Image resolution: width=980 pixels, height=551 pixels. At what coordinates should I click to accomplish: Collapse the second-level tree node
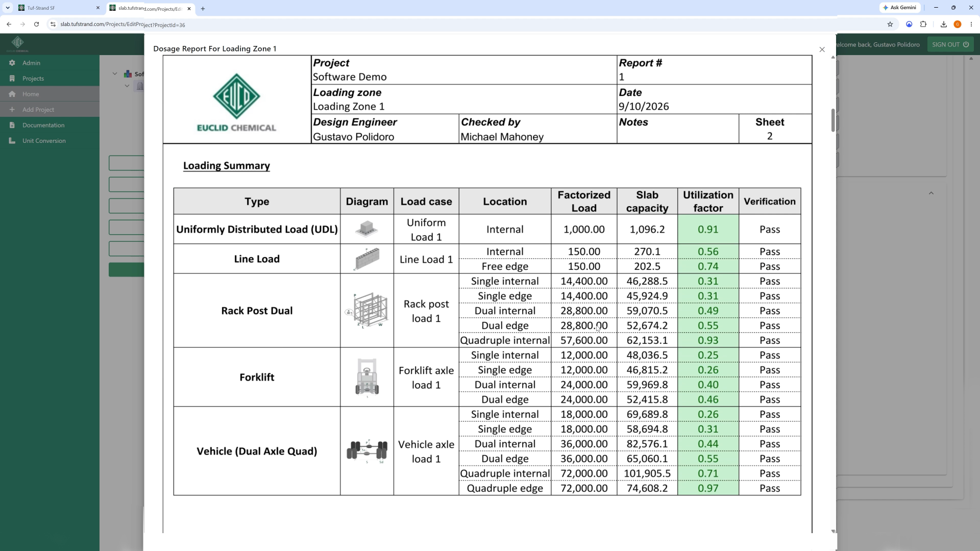[x=127, y=86]
